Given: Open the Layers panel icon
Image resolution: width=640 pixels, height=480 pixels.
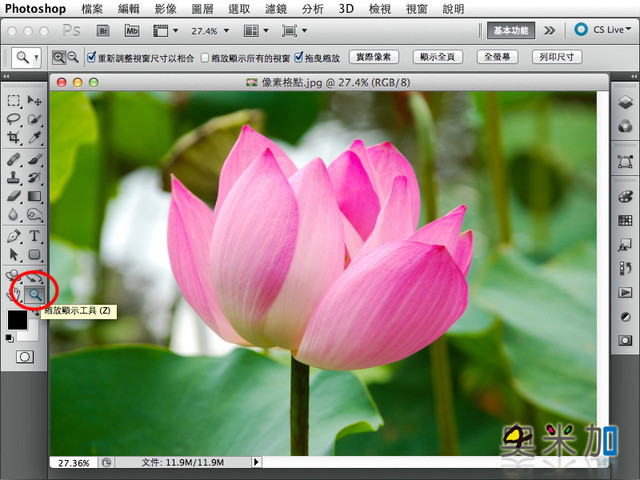Looking at the screenshot, I should tap(625, 102).
